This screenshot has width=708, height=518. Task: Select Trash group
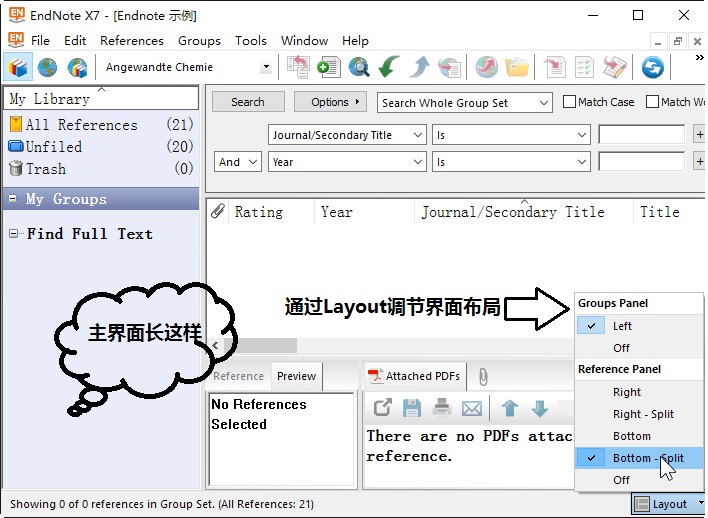[x=101, y=168]
